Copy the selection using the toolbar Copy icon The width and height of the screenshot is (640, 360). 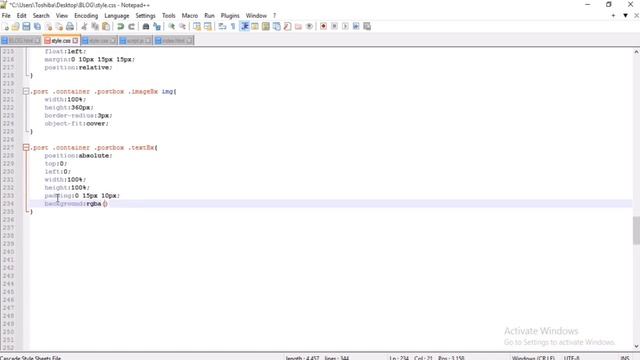(95, 27)
